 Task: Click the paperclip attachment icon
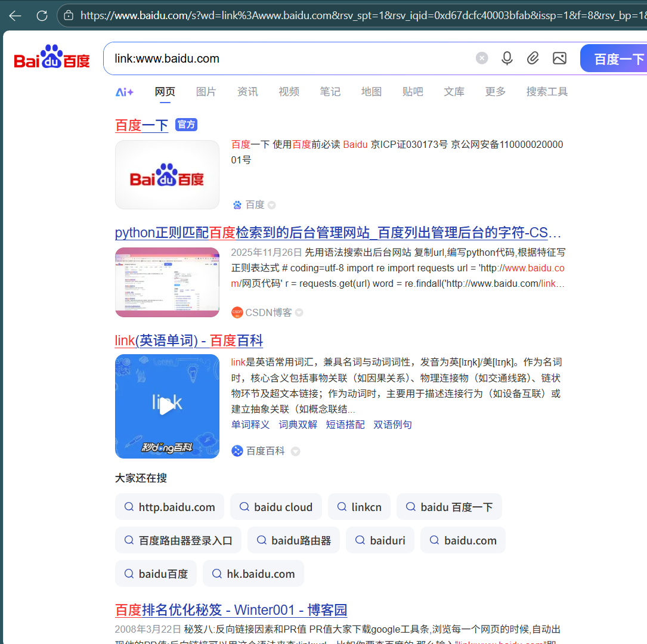pos(533,58)
